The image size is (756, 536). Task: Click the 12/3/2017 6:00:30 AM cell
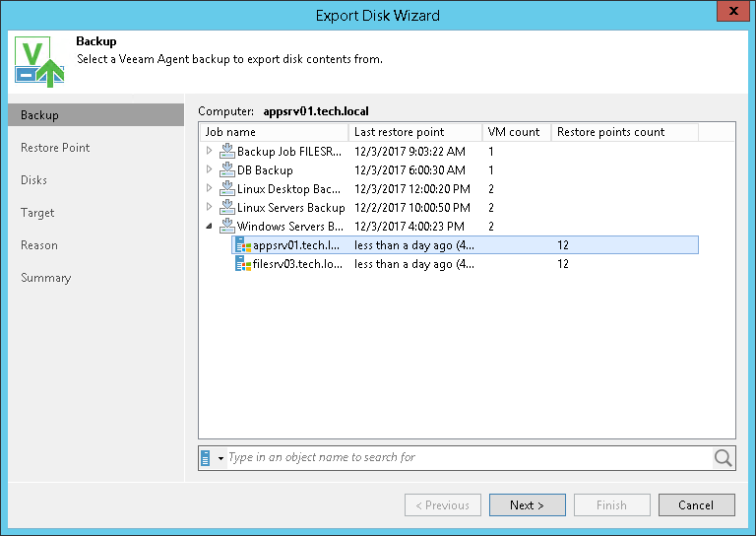click(x=409, y=170)
